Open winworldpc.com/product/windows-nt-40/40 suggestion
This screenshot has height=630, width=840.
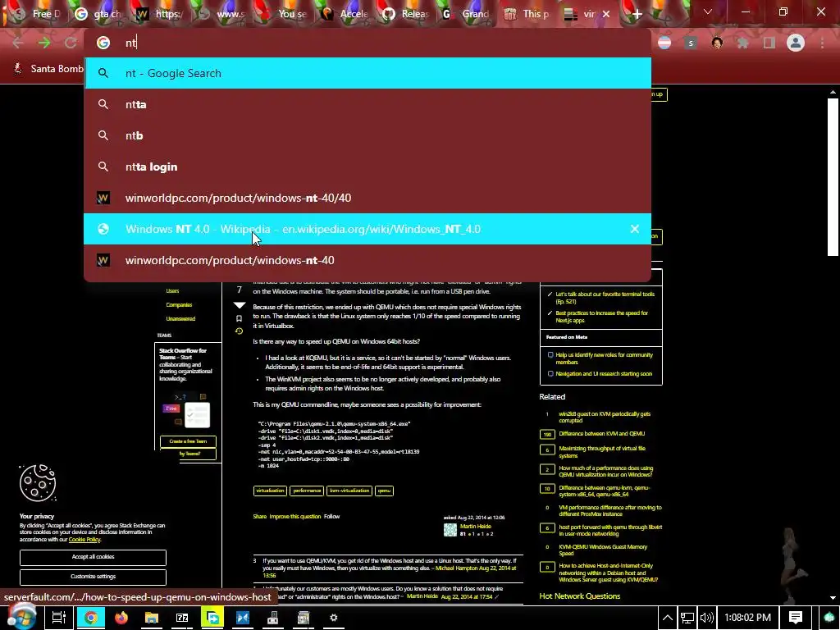tap(367, 198)
